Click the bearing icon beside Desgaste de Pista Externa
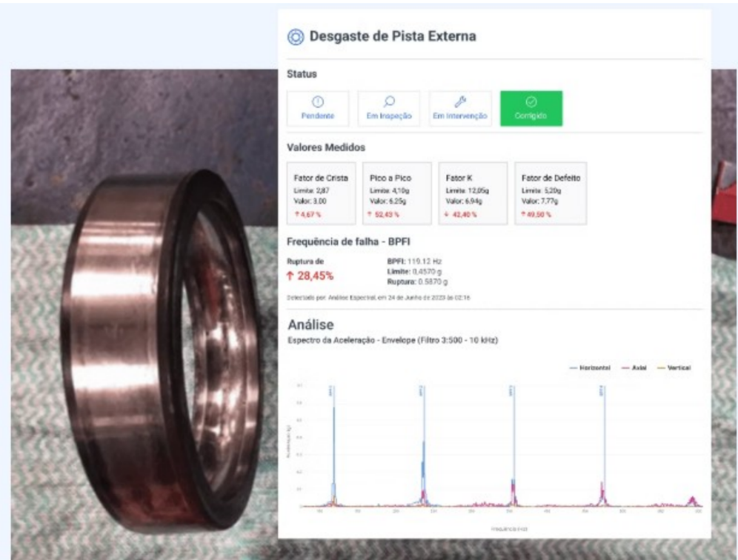The width and height of the screenshot is (738, 560). pyautogui.click(x=296, y=37)
